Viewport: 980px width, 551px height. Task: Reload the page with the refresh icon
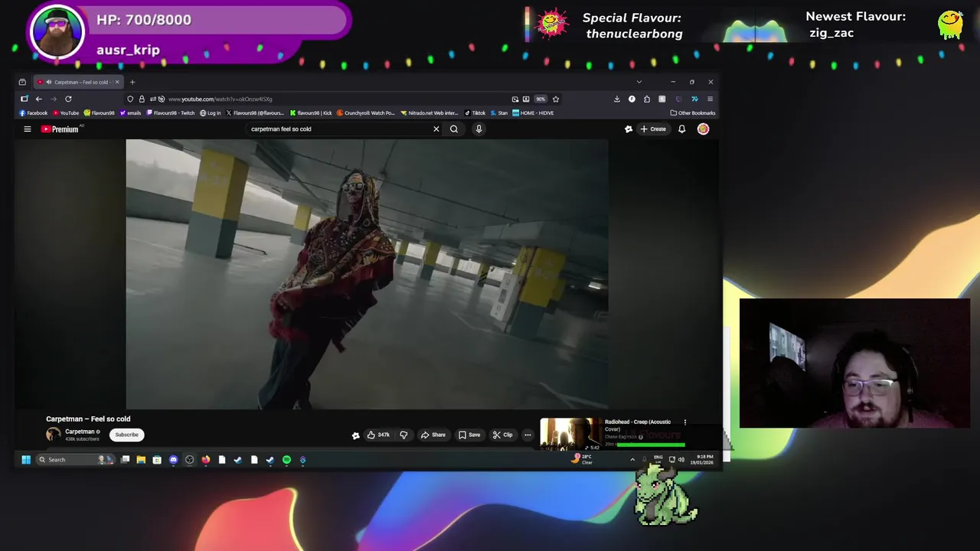point(68,99)
